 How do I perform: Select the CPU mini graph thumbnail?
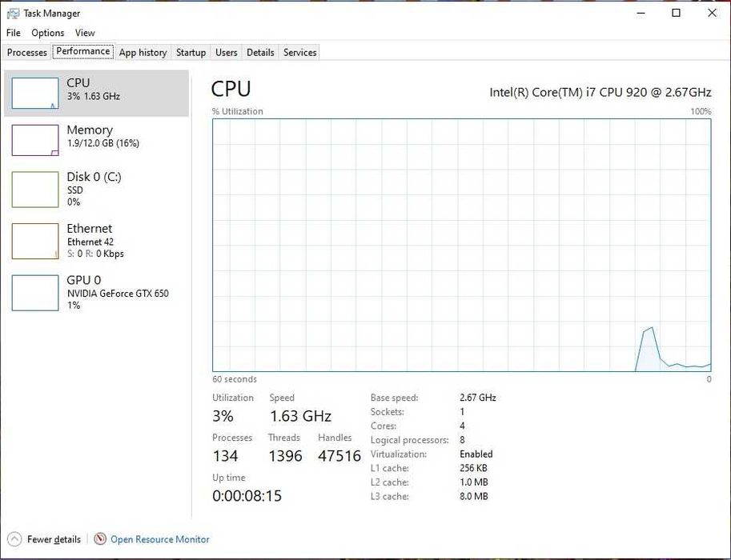coord(35,93)
